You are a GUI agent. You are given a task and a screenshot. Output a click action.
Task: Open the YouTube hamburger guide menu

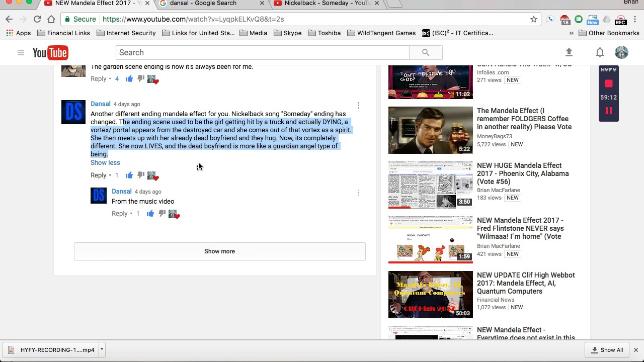click(21, 52)
